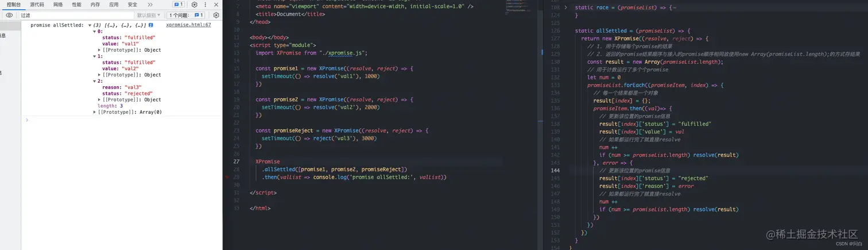
Task: Open the issues badge in tab bar
Action: pyautogui.click(x=179, y=5)
